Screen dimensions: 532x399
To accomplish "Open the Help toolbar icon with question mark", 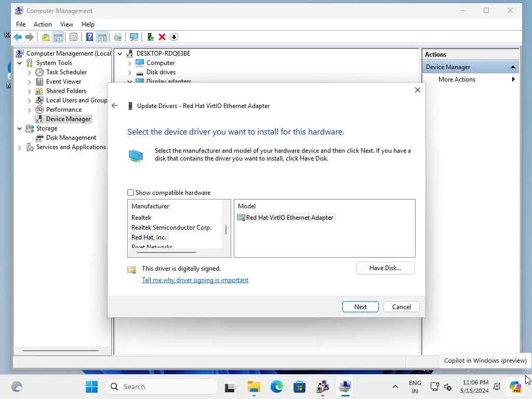I will coord(89,37).
